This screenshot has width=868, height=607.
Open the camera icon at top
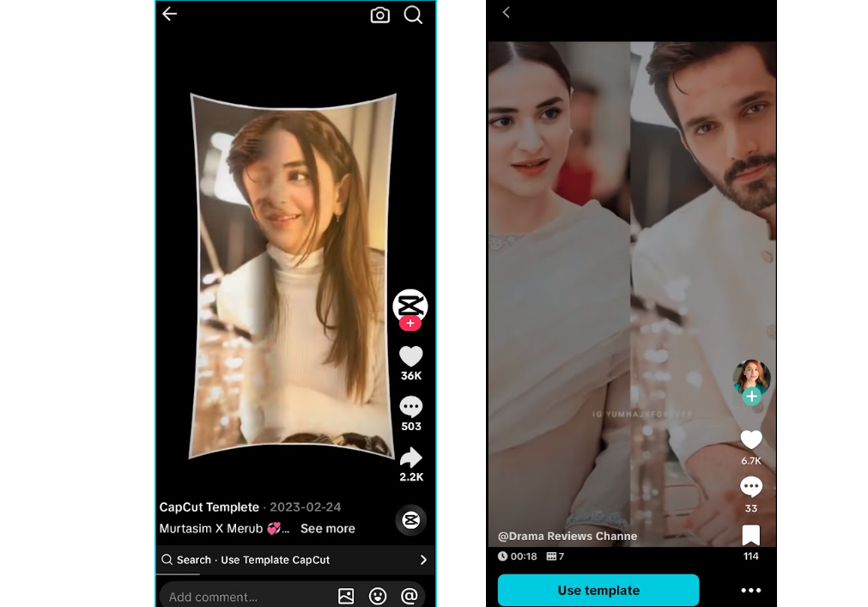click(379, 15)
